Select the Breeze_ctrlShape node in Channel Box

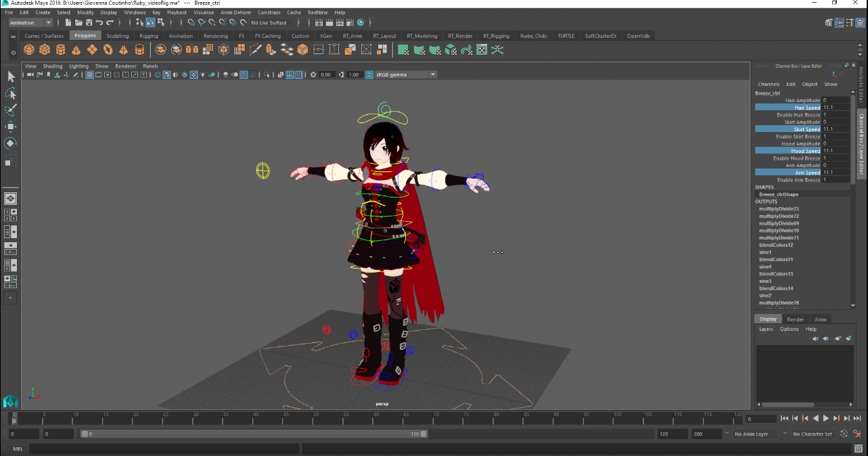pos(779,194)
